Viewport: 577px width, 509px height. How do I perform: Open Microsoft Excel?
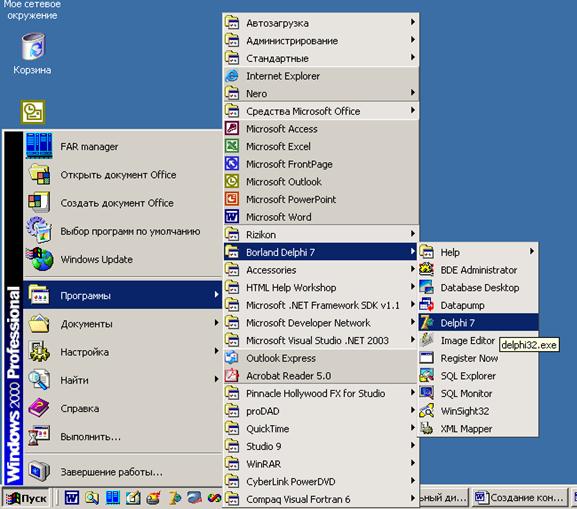pyautogui.click(x=321, y=146)
